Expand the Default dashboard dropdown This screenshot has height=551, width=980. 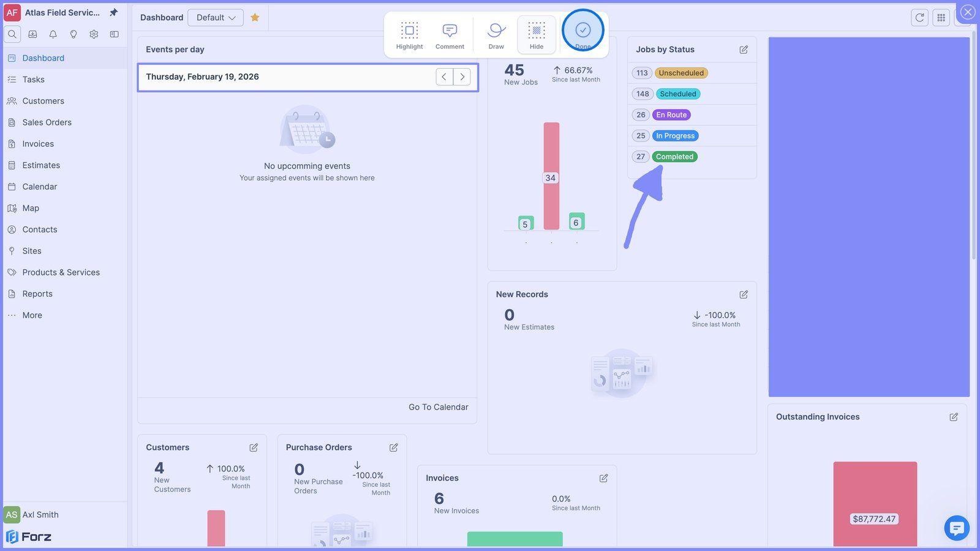coord(216,18)
